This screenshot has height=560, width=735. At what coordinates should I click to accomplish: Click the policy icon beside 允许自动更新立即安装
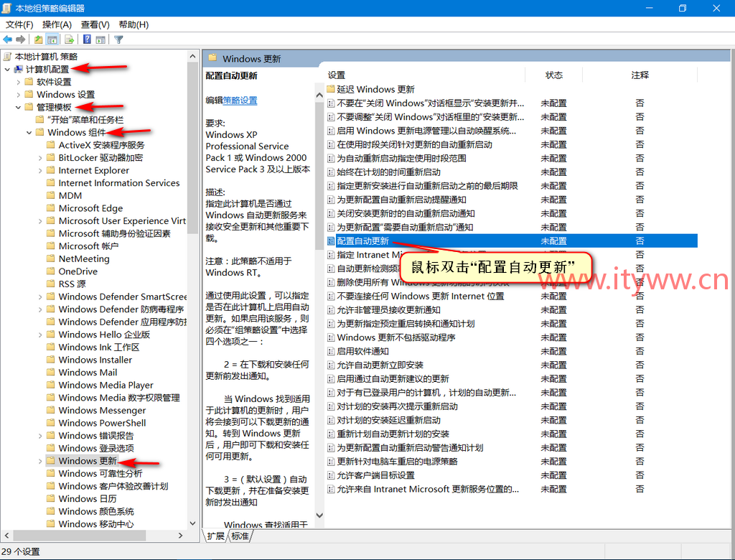tap(331, 365)
